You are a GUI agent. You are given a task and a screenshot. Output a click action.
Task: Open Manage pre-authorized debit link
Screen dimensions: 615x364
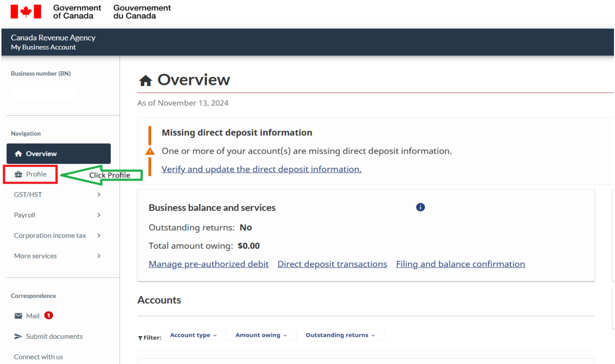coord(209,264)
